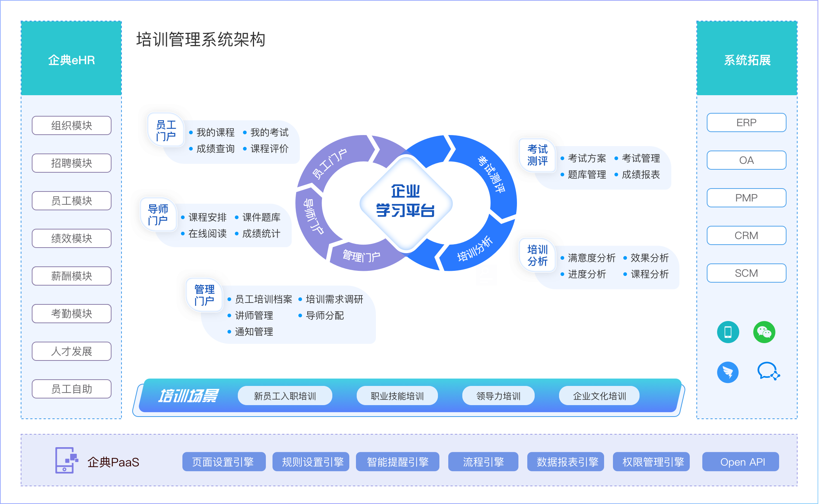Image resolution: width=819 pixels, height=504 pixels.
Task: Click the 培训分析 label badge
Action: pyautogui.click(x=537, y=255)
